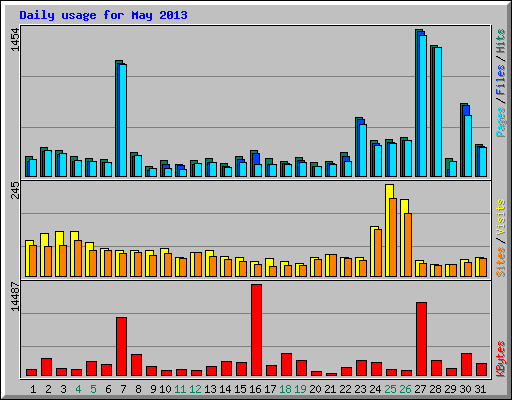Click day 19 weekend label on x-axis
The height and width of the screenshot is (400, 512).
(300, 389)
